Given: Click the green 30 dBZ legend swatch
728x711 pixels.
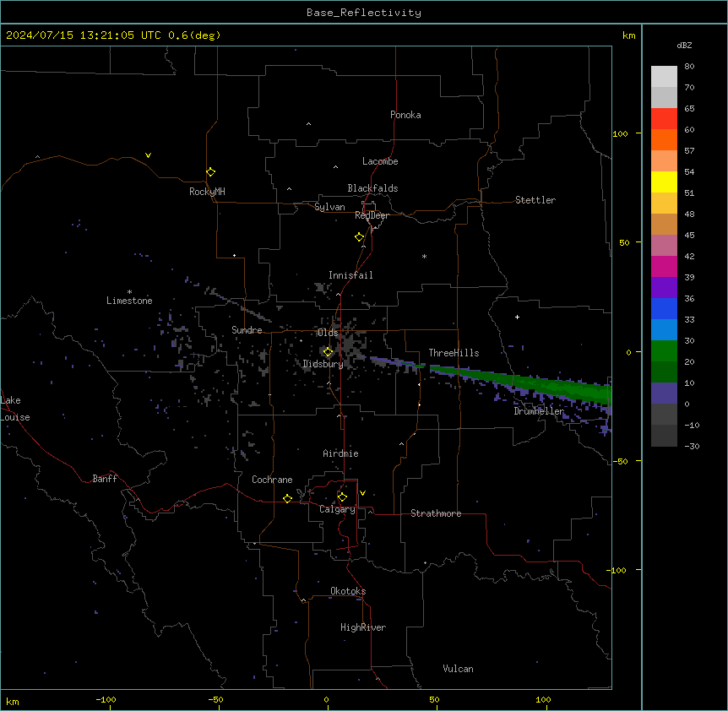Looking at the screenshot, I should pos(664,351).
